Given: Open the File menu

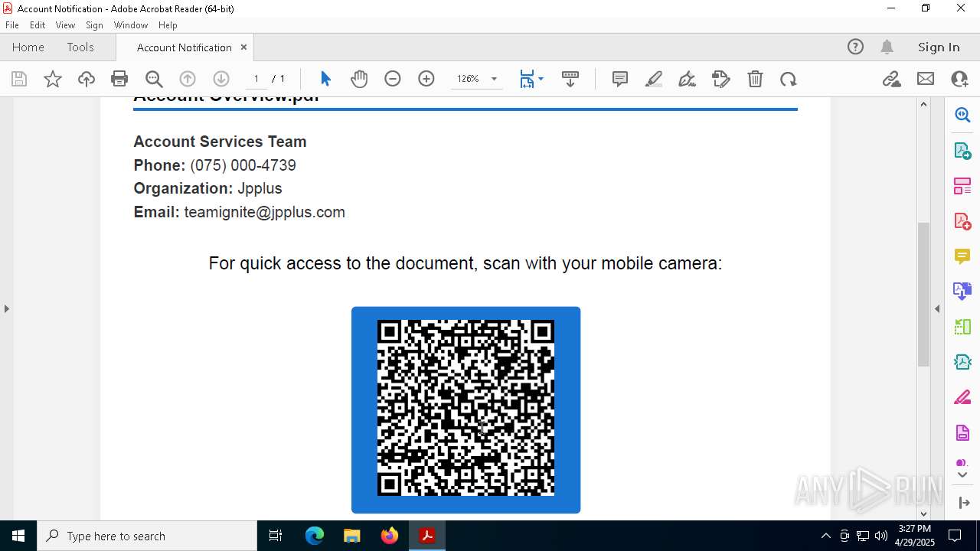Looking at the screenshot, I should pyautogui.click(x=12, y=24).
